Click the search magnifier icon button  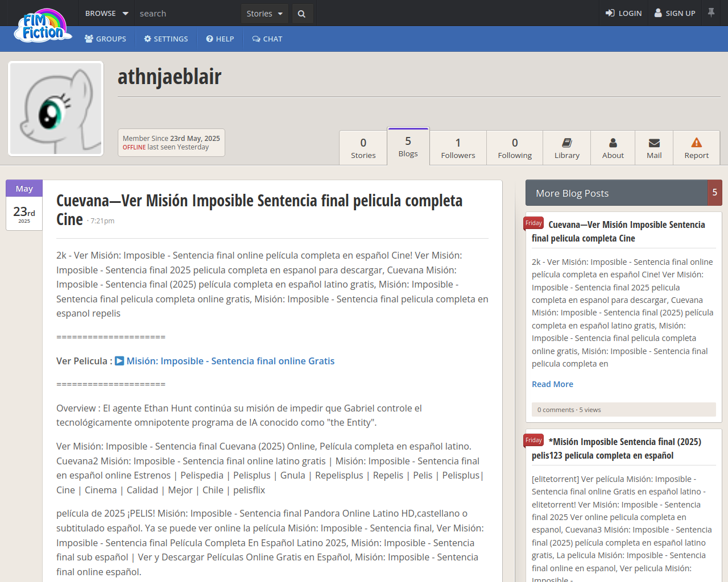tap(301, 14)
